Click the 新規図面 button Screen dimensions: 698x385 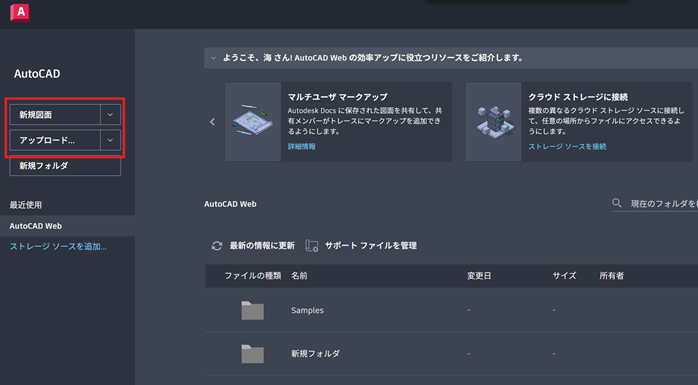[55, 115]
